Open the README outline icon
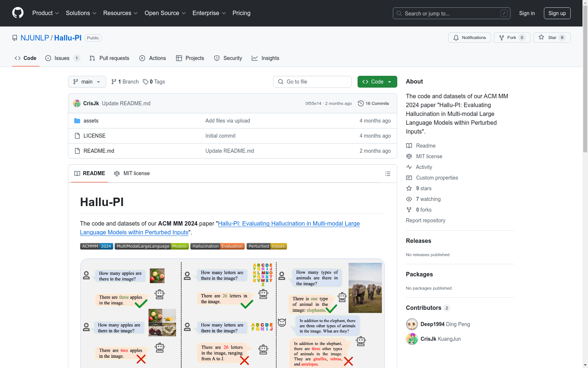The image size is (588, 368). pos(387,174)
